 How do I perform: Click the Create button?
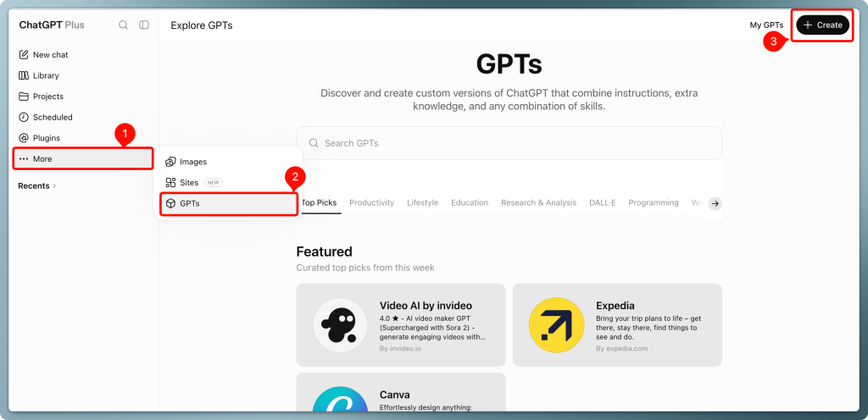822,25
